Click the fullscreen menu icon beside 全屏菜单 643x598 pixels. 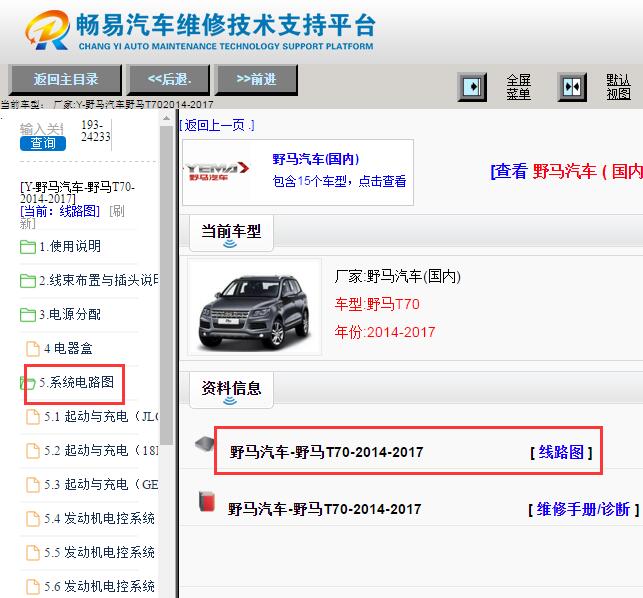472,87
